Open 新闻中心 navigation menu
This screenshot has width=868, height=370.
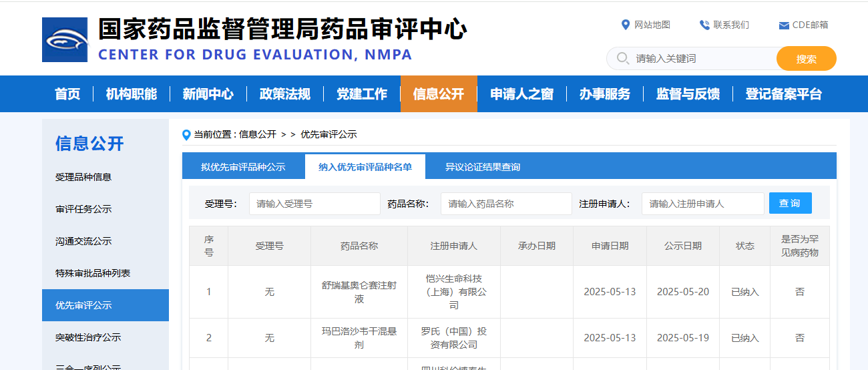point(208,94)
